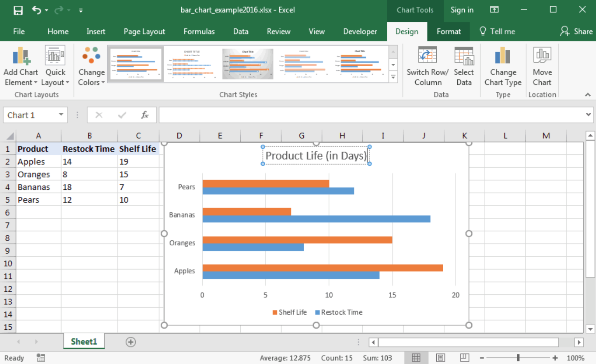Image resolution: width=596 pixels, height=364 pixels.
Task: Click the Insert Function fx icon
Action: pyautogui.click(x=145, y=115)
